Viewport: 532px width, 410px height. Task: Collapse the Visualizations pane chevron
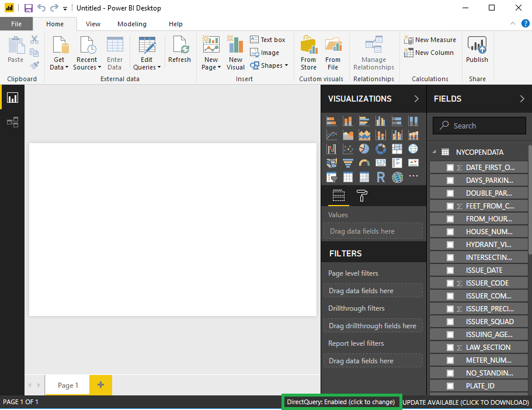[x=416, y=99]
